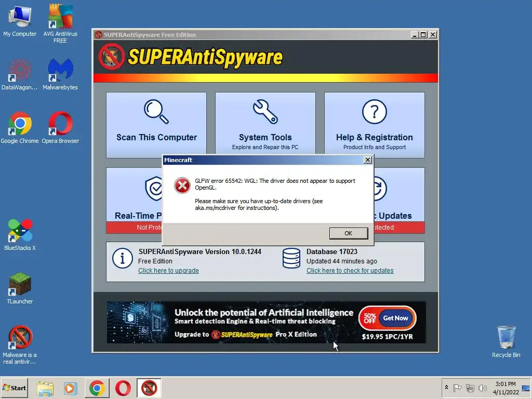532x399 pixels.
Task: Select Opera Browser desktop shortcut
Action: (60, 128)
